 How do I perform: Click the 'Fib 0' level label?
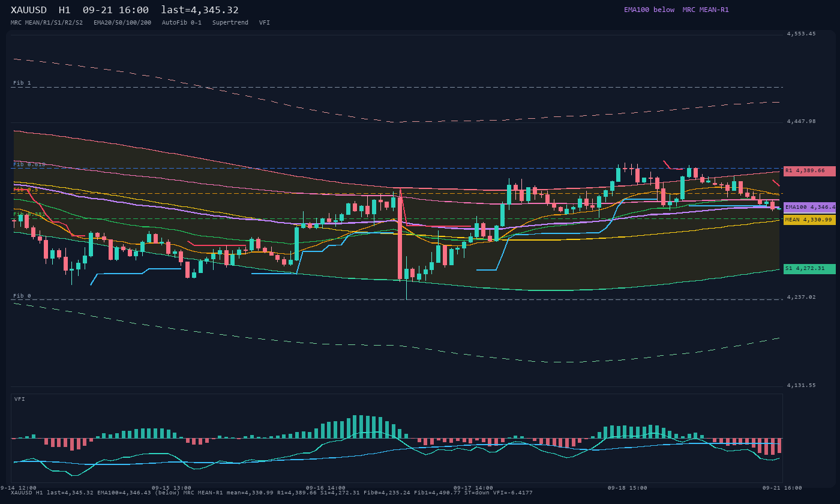pos(22,296)
